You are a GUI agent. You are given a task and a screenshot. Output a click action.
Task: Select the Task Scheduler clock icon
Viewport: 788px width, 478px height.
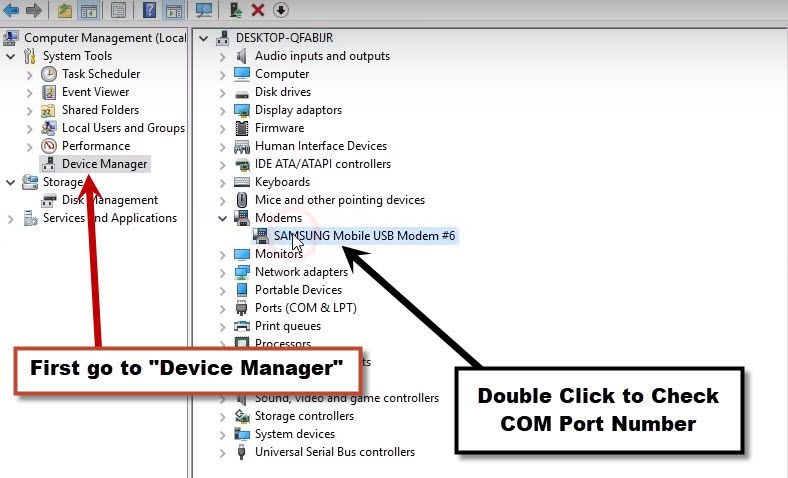(49, 74)
